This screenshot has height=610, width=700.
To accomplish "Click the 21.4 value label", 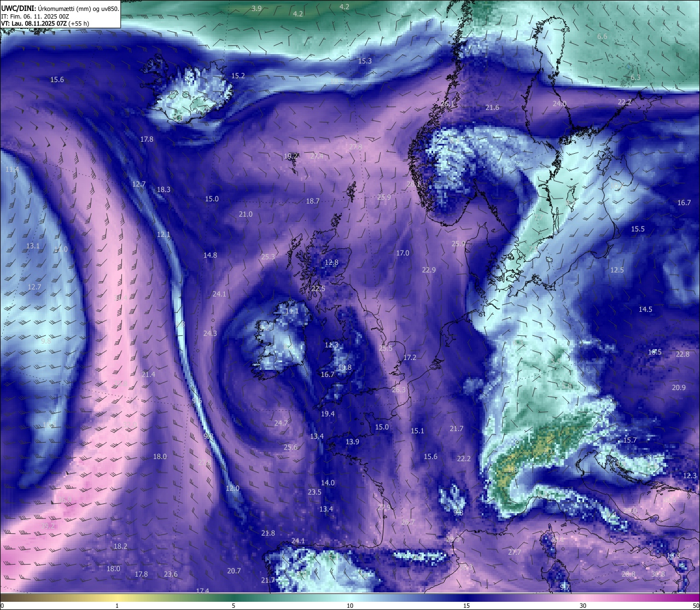I will click(148, 374).
